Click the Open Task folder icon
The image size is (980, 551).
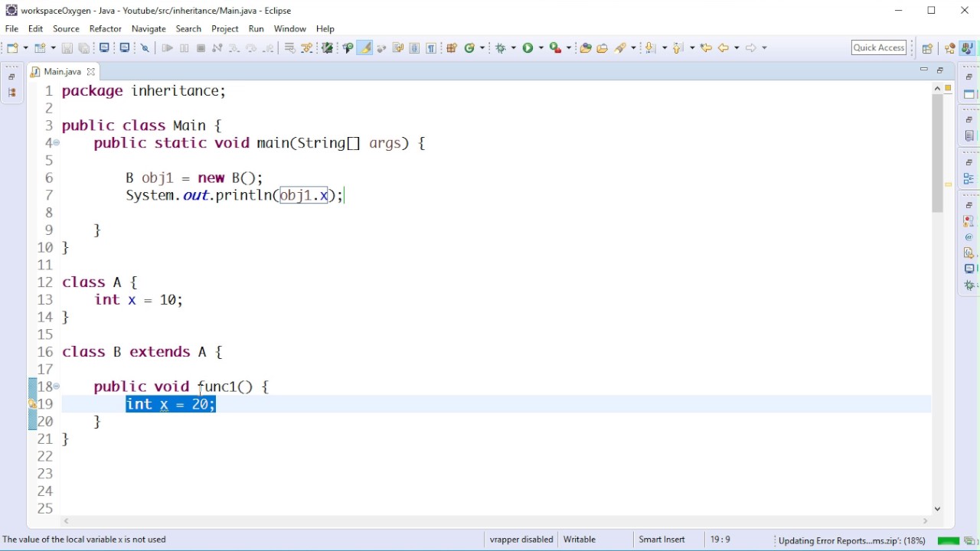603,47
